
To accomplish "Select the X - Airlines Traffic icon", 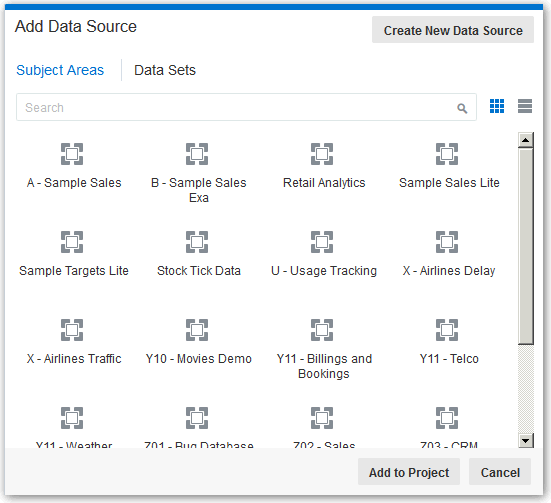I will point(72,330).
